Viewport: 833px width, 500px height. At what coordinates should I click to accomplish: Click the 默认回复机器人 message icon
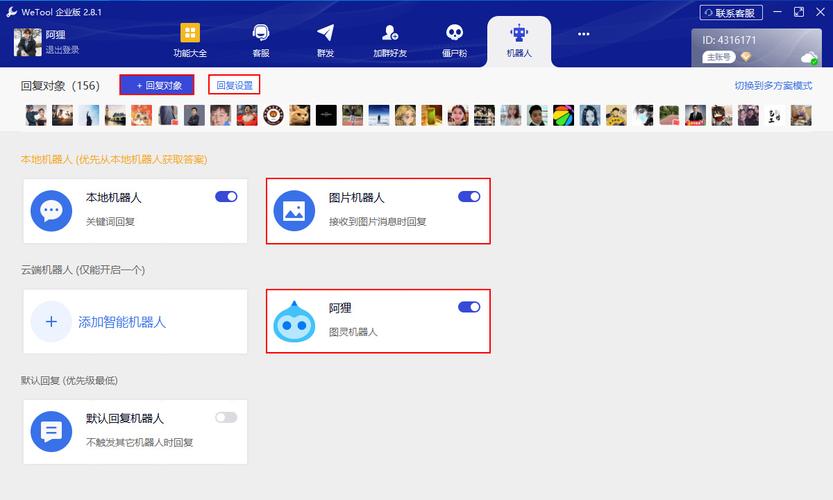click(51, 431)
